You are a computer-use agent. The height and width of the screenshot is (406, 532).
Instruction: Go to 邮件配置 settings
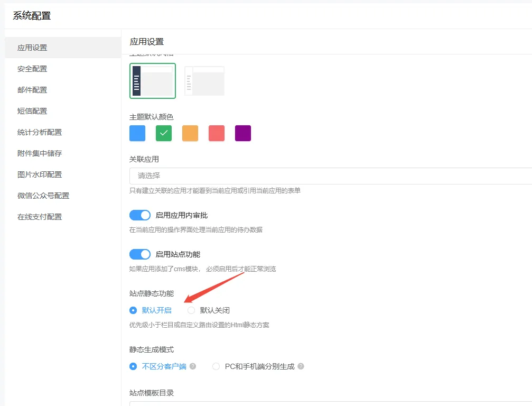pyautogui.click(x=63, y=90)
